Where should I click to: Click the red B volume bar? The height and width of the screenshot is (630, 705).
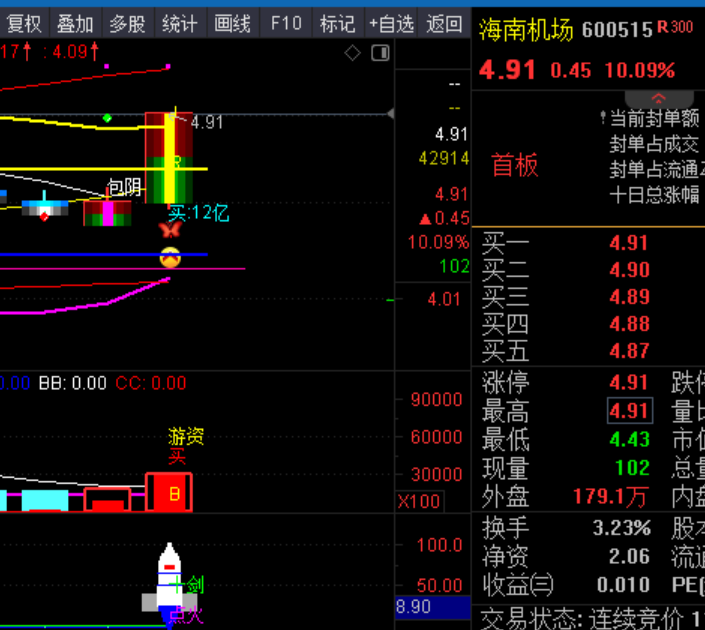tap(170, 492)
